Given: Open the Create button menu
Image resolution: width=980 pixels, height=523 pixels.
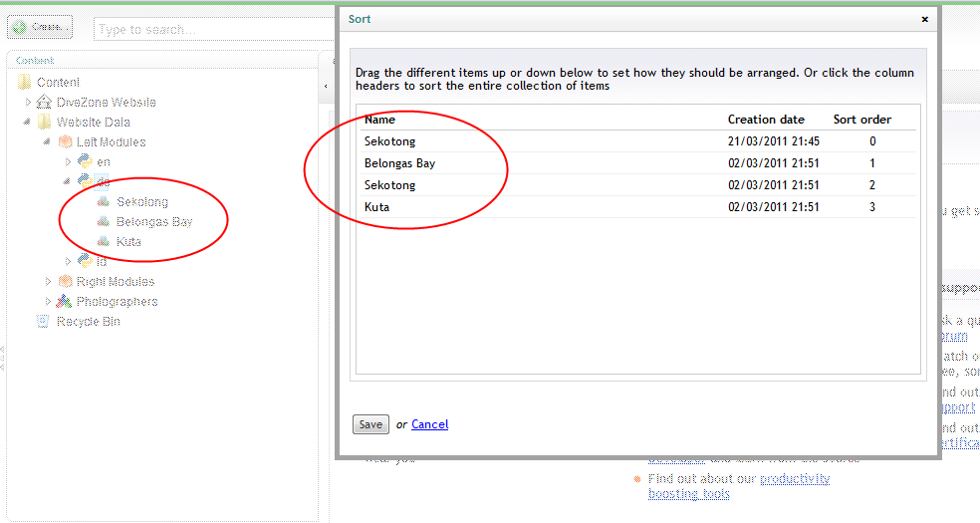Looking at the screenshot, I should click(x=40, y=28).
